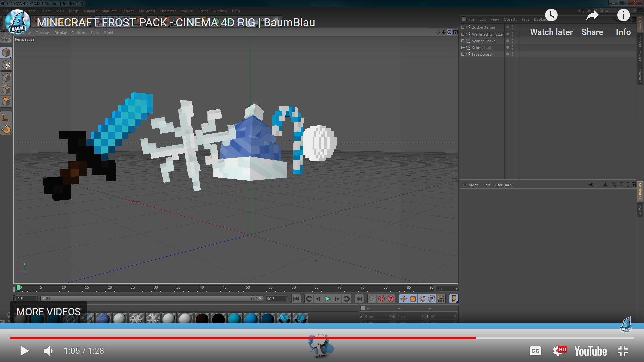This screenshot has height=362, width=644.
Task: Open the BaumBlau channel avatar
Action: click(x=18, y=22)
